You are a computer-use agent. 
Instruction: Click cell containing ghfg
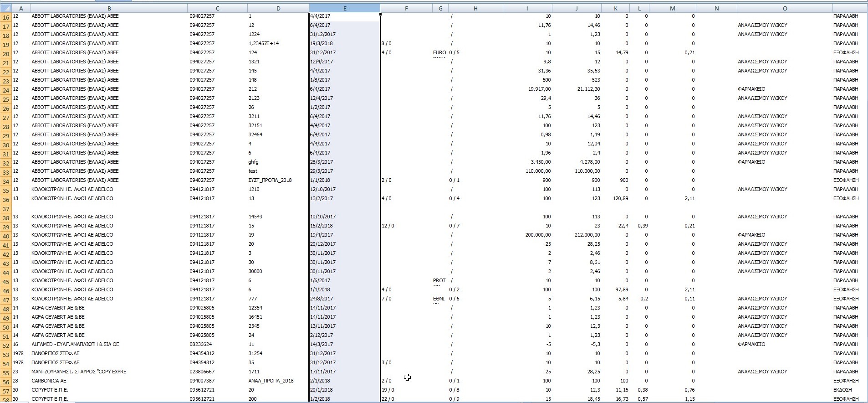tap(278, 162)
